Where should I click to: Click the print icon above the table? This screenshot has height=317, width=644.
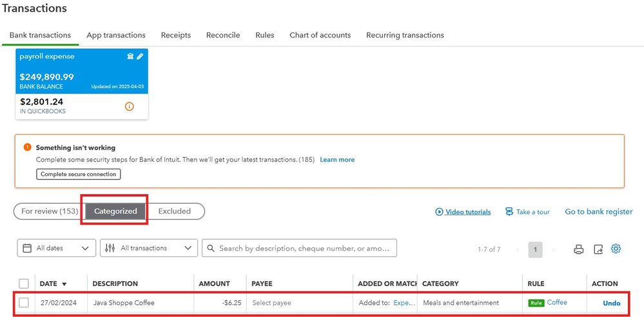(x=579, y=249)
